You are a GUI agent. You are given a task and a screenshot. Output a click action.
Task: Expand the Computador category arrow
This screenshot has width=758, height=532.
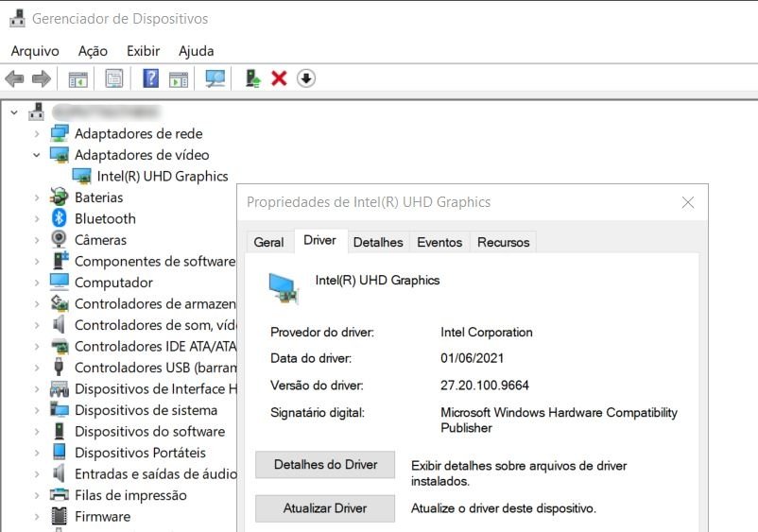click(37, 283)
